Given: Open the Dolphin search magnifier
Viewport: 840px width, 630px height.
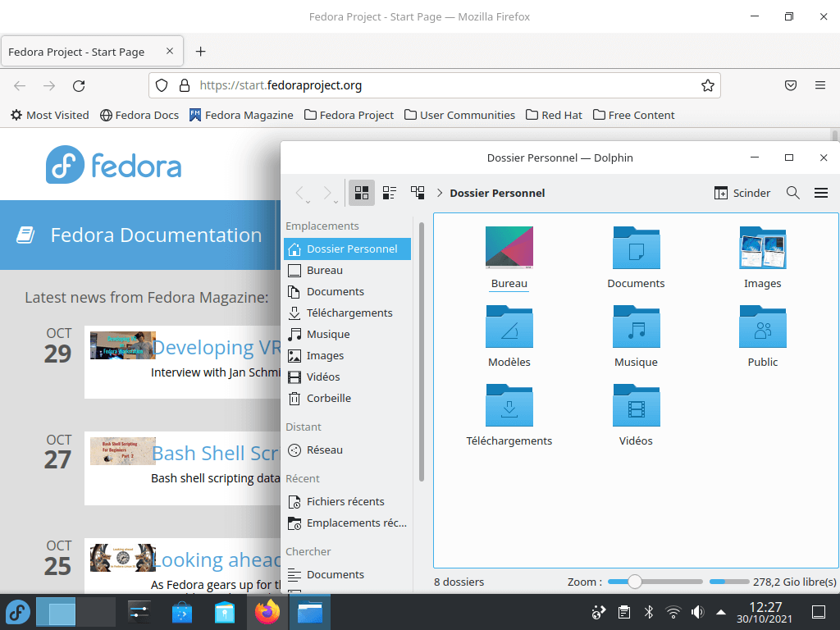Looking at the screenshot, I should click(x=793, y=193).
